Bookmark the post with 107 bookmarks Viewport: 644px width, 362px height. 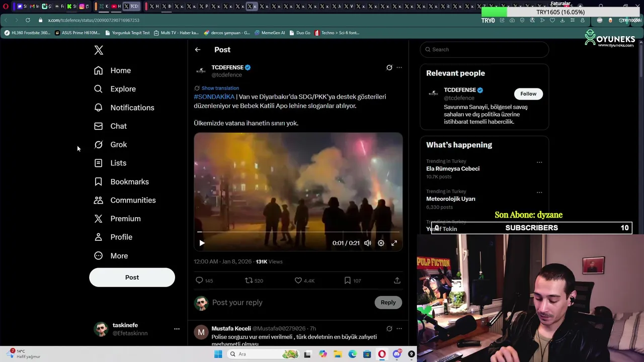pyautogui.click(x=347, y=281)
